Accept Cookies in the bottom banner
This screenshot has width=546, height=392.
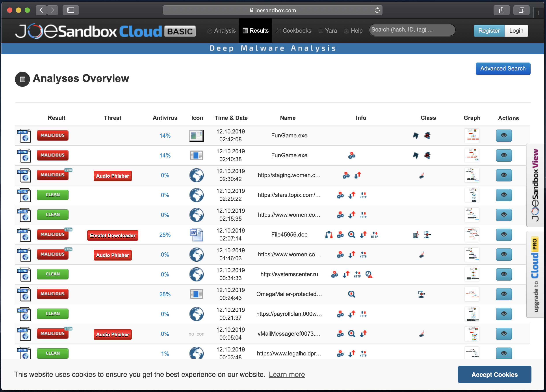[494, 374]
